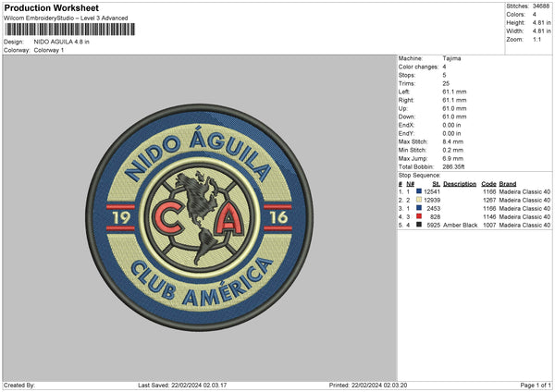Click the Trims value 25

[446, 83]
